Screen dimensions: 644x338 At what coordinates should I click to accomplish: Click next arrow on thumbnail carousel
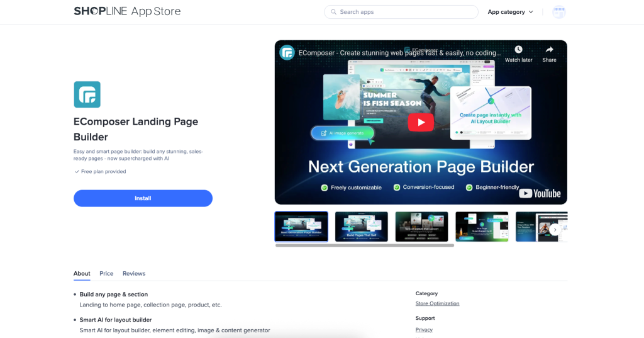(x=554, y=230)
